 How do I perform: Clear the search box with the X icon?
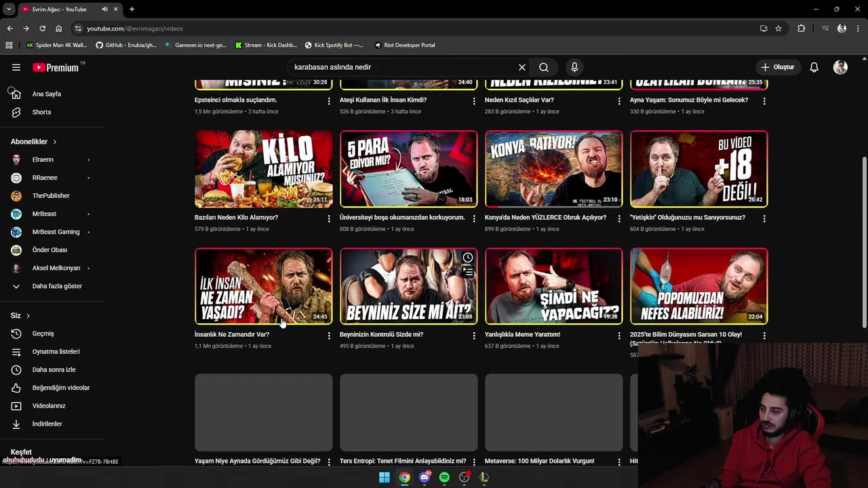[521, 67]
